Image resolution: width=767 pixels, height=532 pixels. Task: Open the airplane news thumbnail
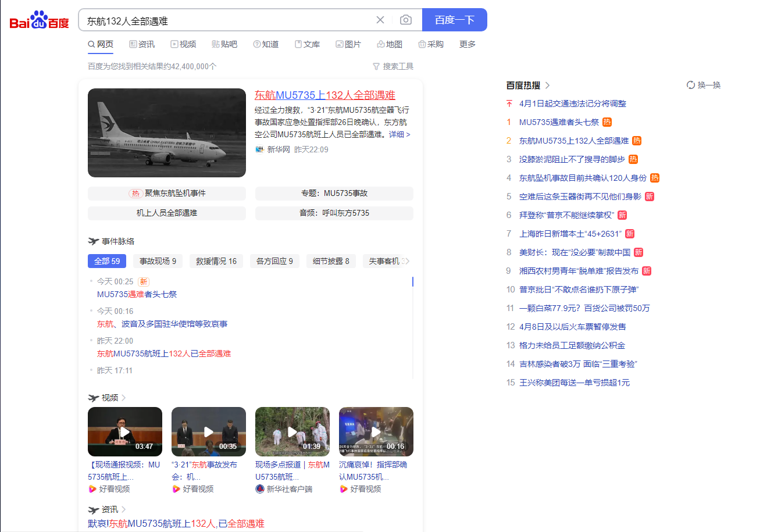click(167, 133)
